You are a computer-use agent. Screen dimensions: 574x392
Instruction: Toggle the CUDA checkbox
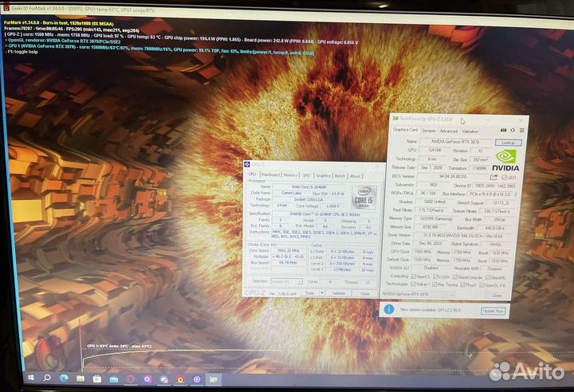point(435,277)
